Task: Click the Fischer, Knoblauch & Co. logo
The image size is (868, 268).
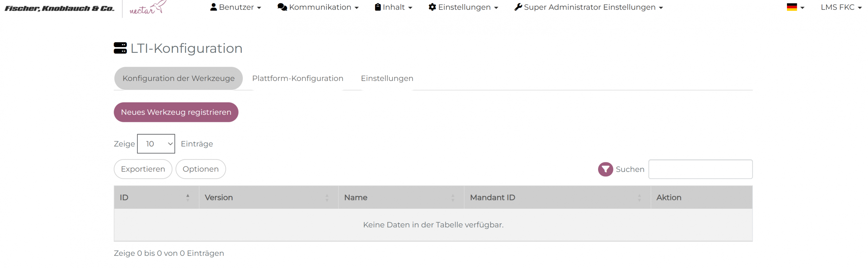Action: 59,8
